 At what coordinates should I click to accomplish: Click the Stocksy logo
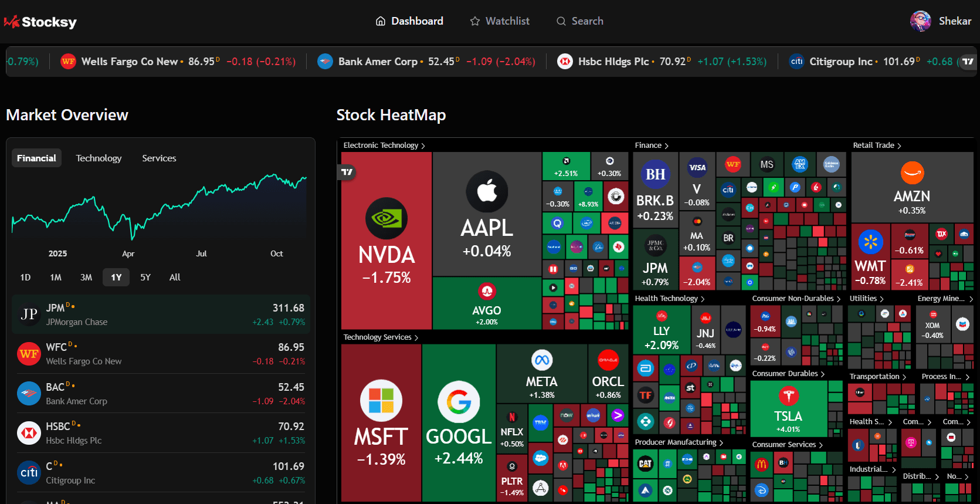[40, 22]
